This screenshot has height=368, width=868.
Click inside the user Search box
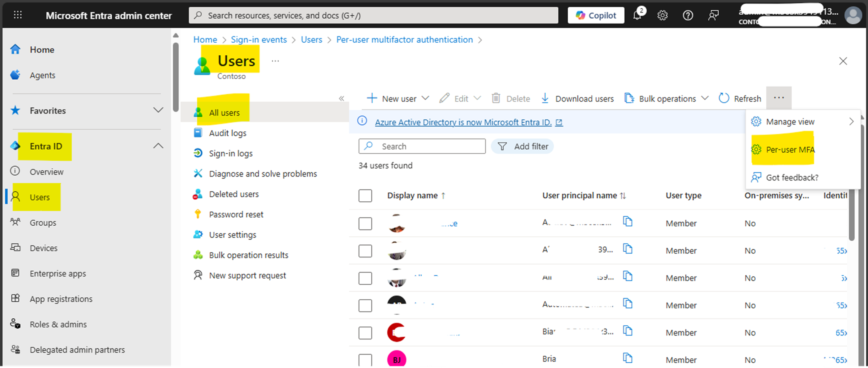pyautogui.click(x=421, y=146)
